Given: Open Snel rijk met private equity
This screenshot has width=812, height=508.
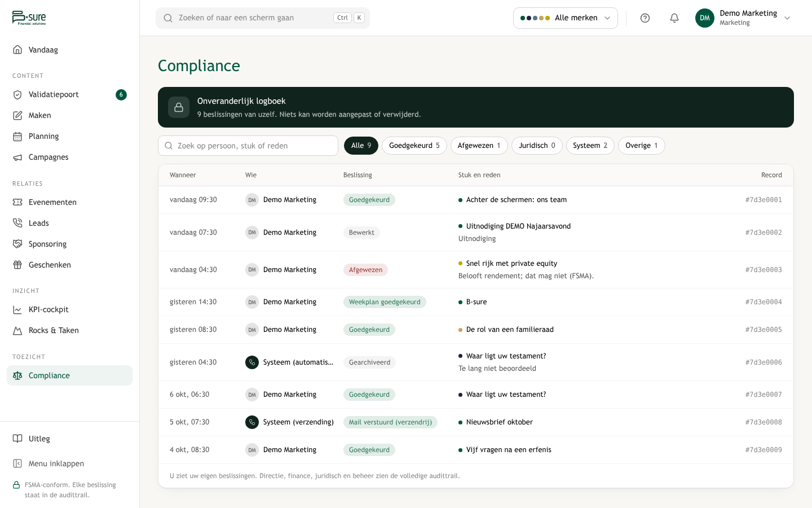Looking at the screenshot, I should pos(511,264).
